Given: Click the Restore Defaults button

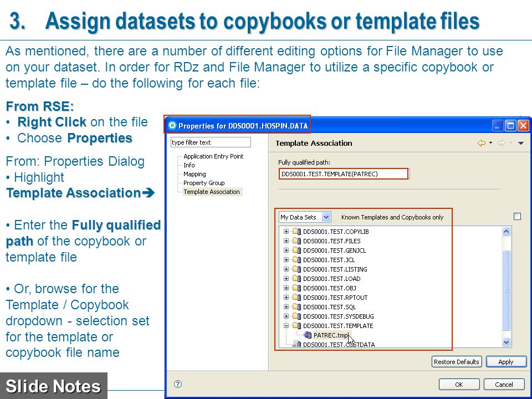Looking at the screenshot, I should point(456,362).
